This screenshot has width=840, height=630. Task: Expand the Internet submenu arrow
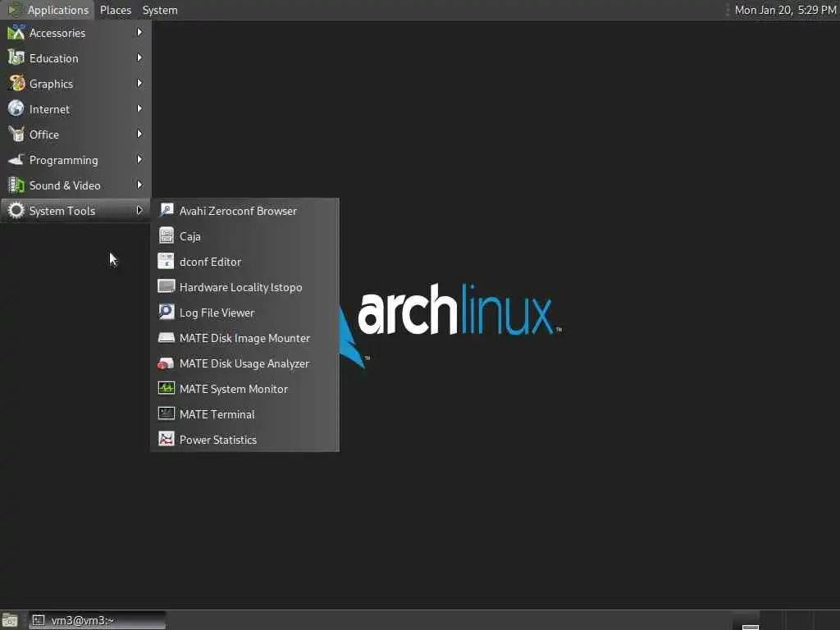[139, 108]
